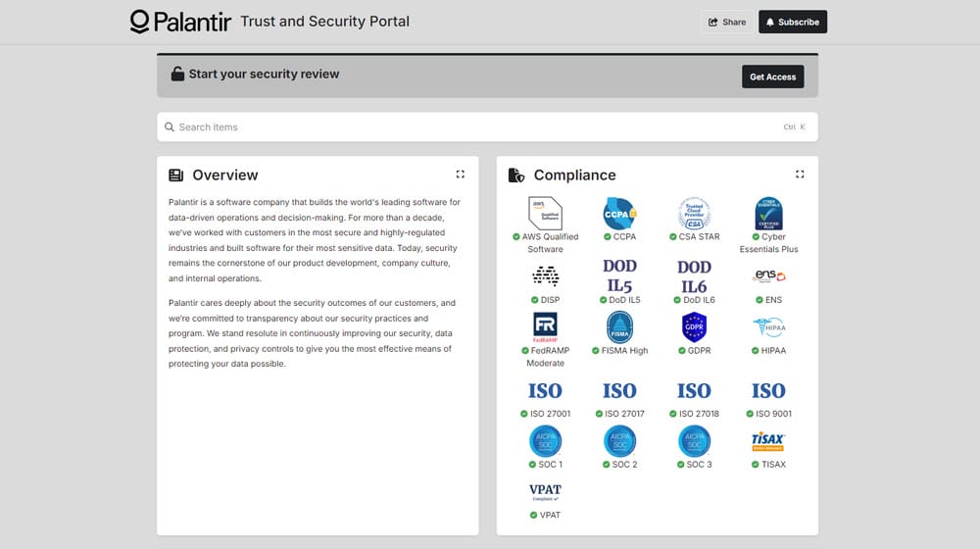Select the ENS compliance logo

coord(768,275)
